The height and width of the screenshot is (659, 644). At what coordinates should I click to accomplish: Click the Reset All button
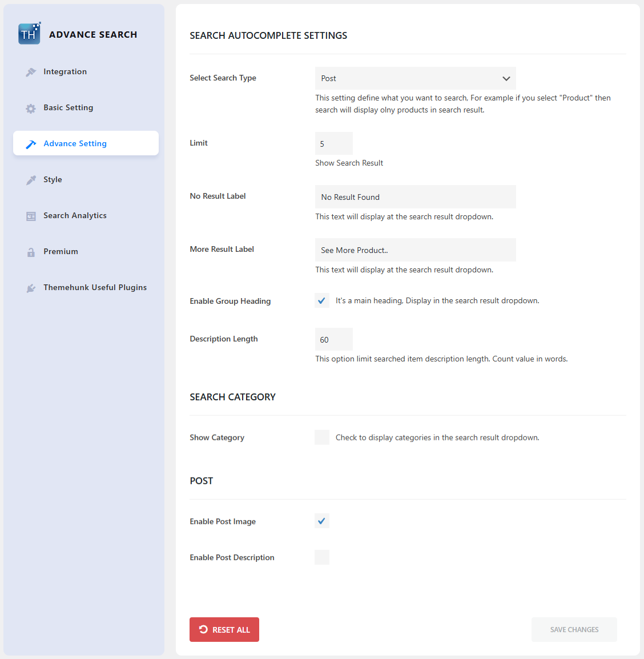224,629
